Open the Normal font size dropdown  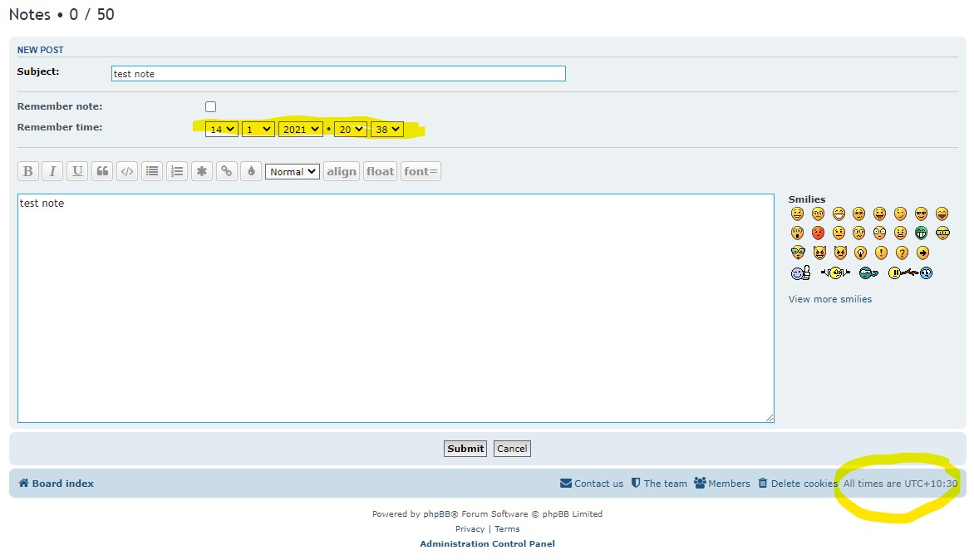point(292,170)
